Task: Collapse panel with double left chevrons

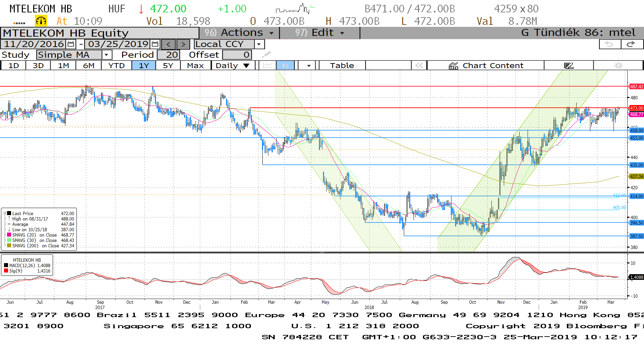Action: click(419, 65)
